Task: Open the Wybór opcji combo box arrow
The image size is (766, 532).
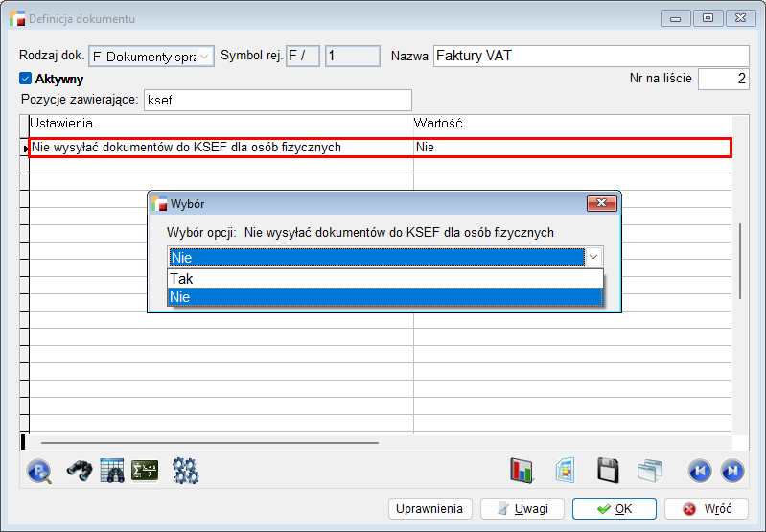Action: [x=593, y=257]
